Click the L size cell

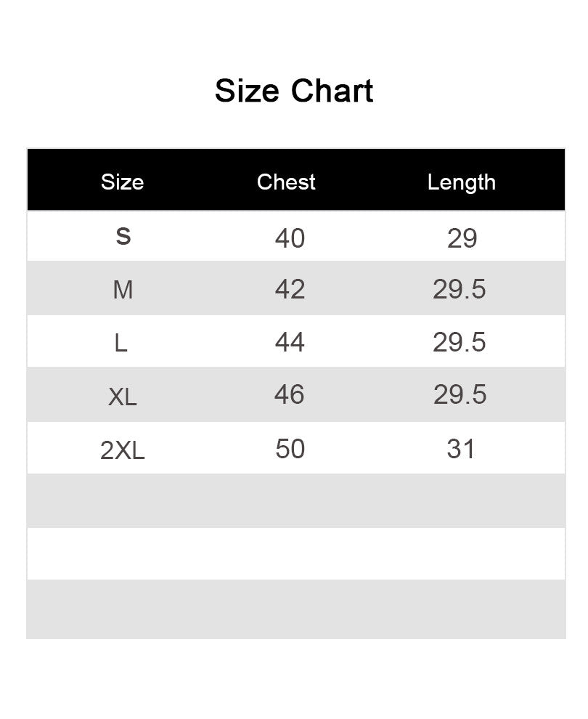[121, 343]
